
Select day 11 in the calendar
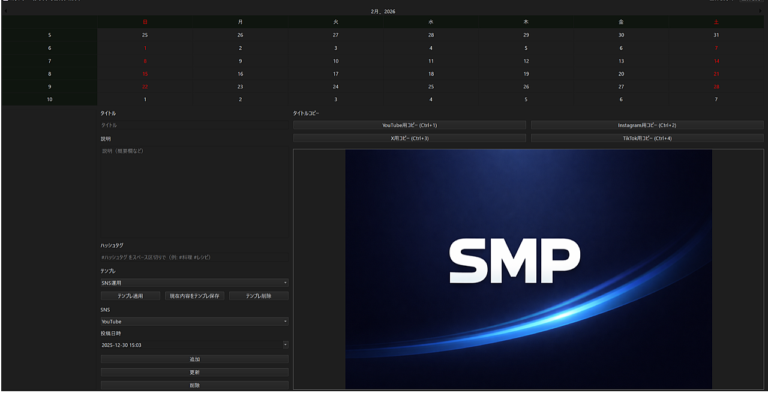pyautogui.click(x=431, y=61)
